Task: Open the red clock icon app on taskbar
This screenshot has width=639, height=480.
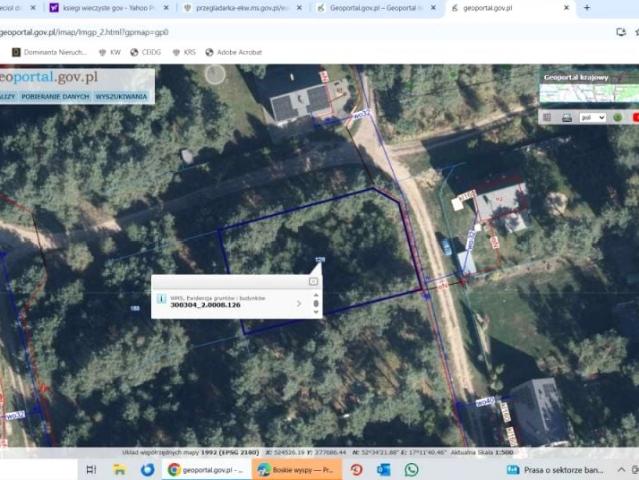Action: pyautogui.click(x=357, y=470)
